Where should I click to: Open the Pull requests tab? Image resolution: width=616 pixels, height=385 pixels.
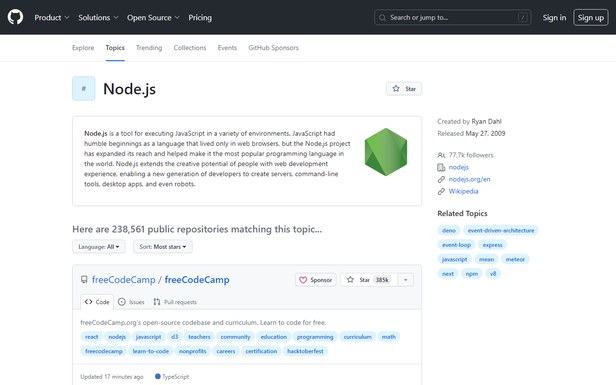[175, 302]
